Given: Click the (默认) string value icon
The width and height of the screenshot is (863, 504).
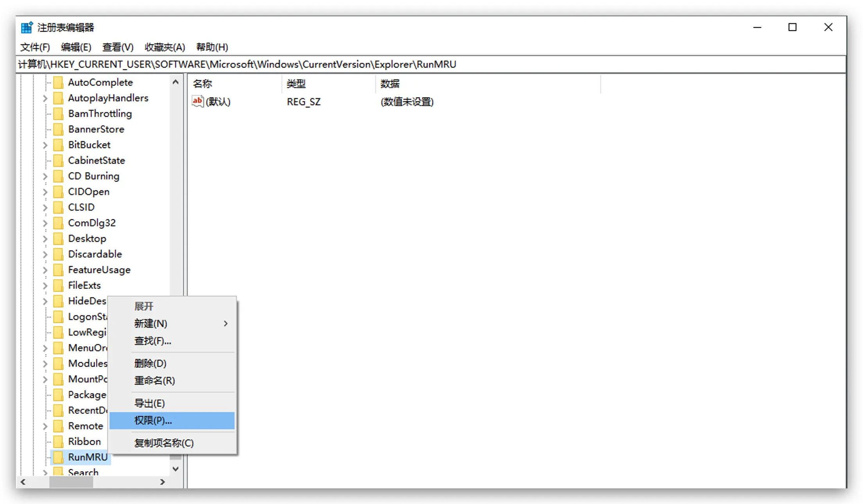Looking at the screenshot, I should pos(198,102).
